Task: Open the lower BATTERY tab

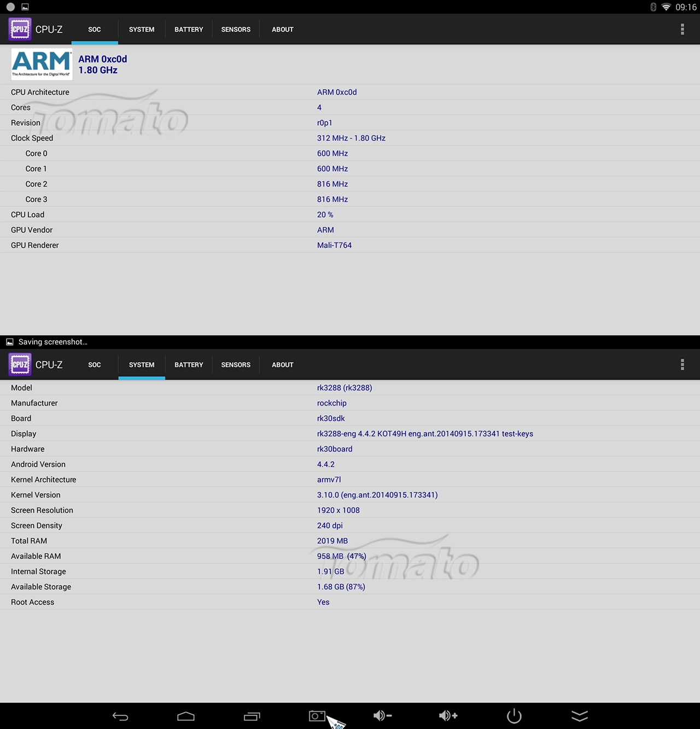Action: click(x=189, y=365)
